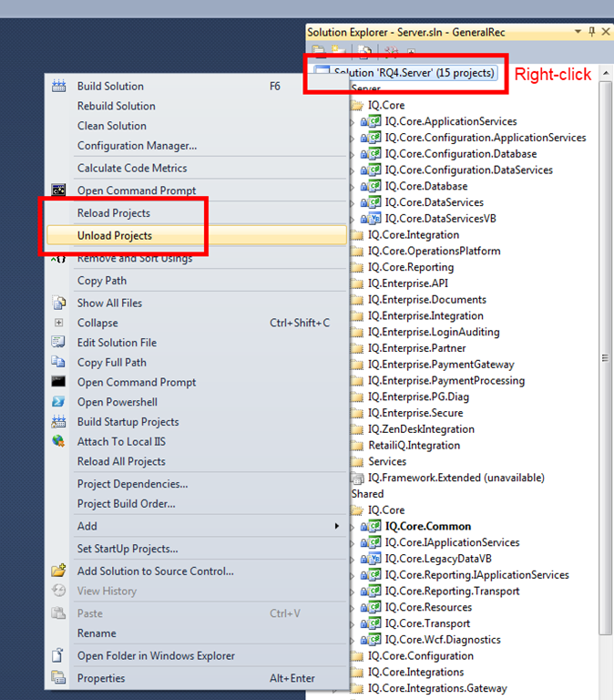The height and width of the screenshot is (700, 614).
Task: Open the Add submenu arrow
Action: (x=337, y=526)
